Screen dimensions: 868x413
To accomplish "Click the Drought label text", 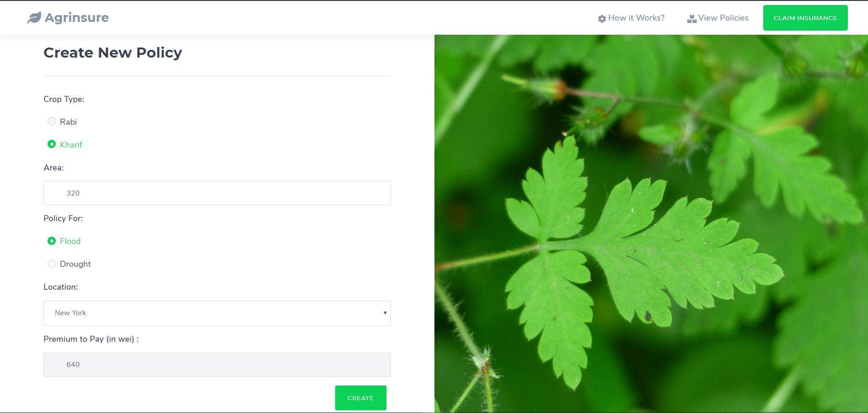I will [x=75, y=264].
